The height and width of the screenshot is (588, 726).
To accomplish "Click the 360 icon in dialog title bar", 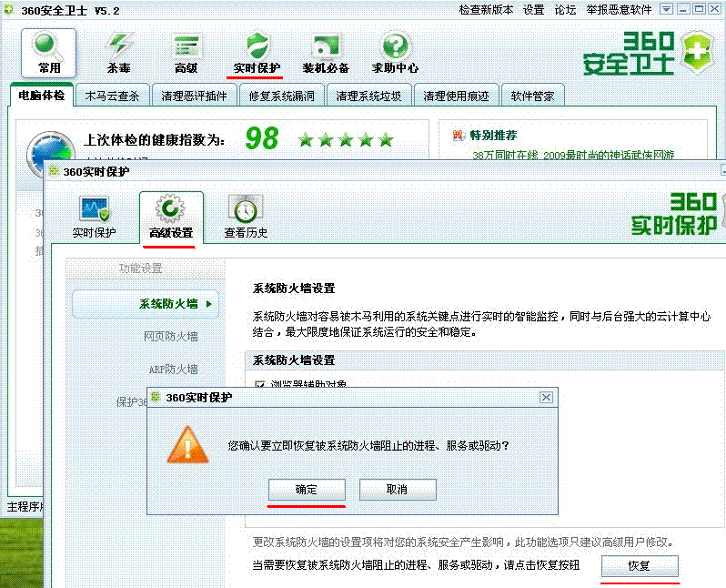I will tap(155, 397).
